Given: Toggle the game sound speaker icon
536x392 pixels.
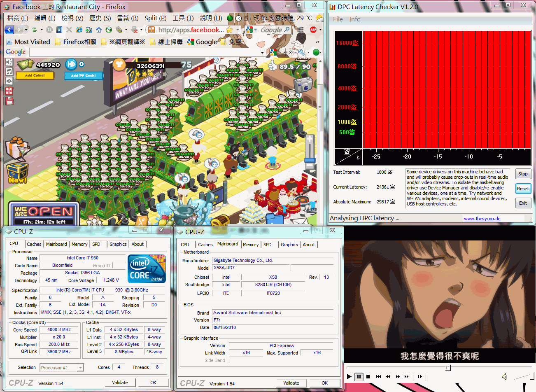Looking at the screenshot, I should [x=9, y=62].
